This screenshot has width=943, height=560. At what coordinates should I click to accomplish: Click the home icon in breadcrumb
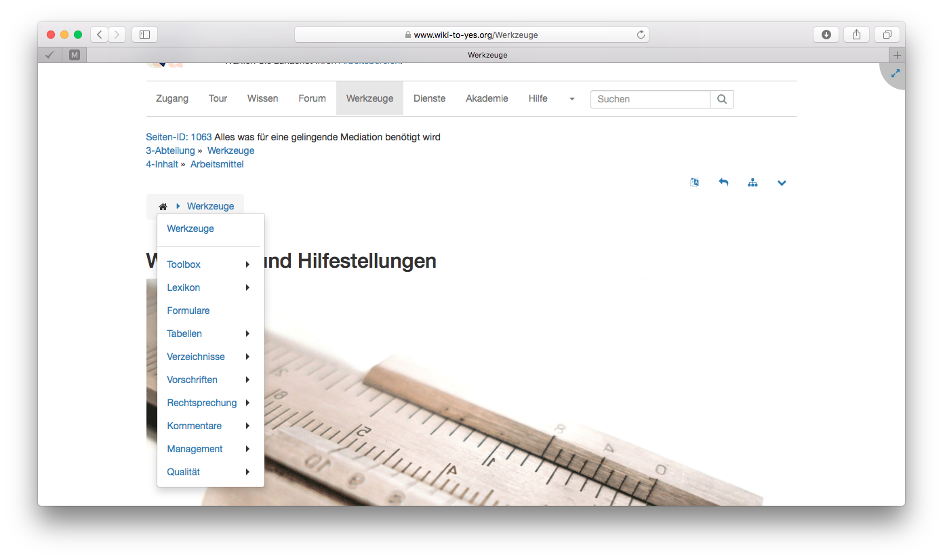[x=163, y=207]
